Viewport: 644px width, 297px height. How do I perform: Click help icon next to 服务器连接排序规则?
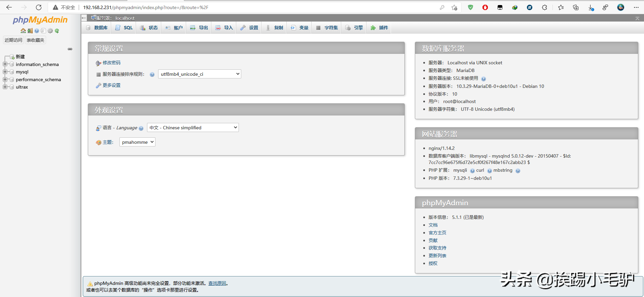click(152, 74)
